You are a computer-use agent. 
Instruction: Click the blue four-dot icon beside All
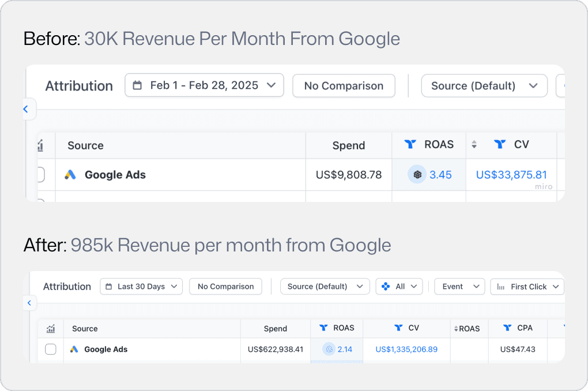click(386, 287)
